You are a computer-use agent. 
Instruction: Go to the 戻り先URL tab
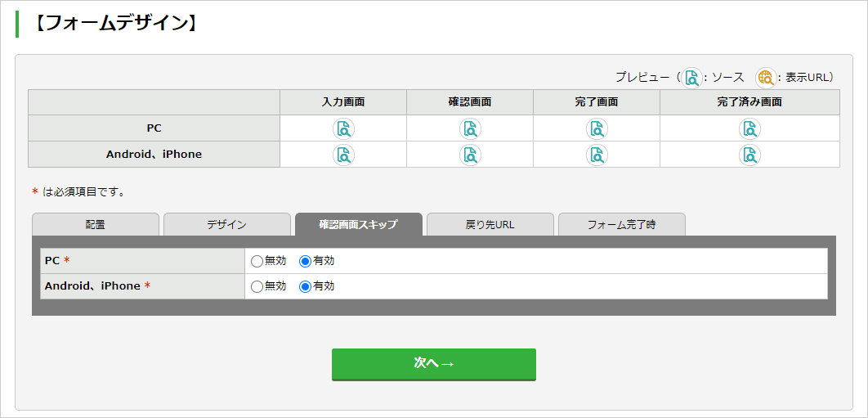coord(490,224)
